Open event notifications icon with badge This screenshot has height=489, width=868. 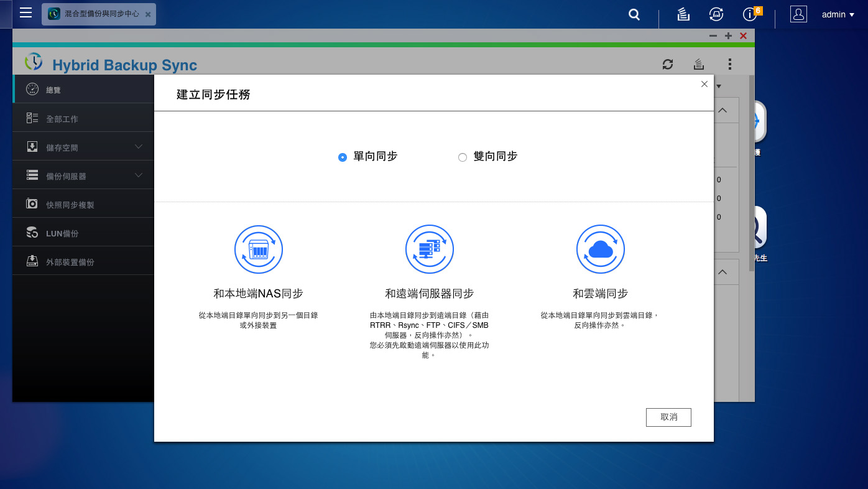click(751, 14)
